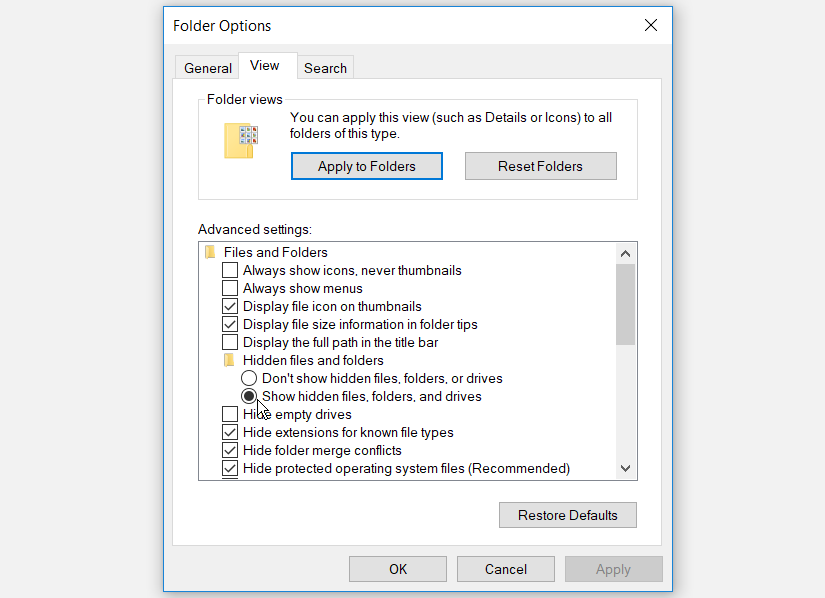Click the Files and Folders tree label
This screenshot has height=598, width=825.
[x=276, y=252]
